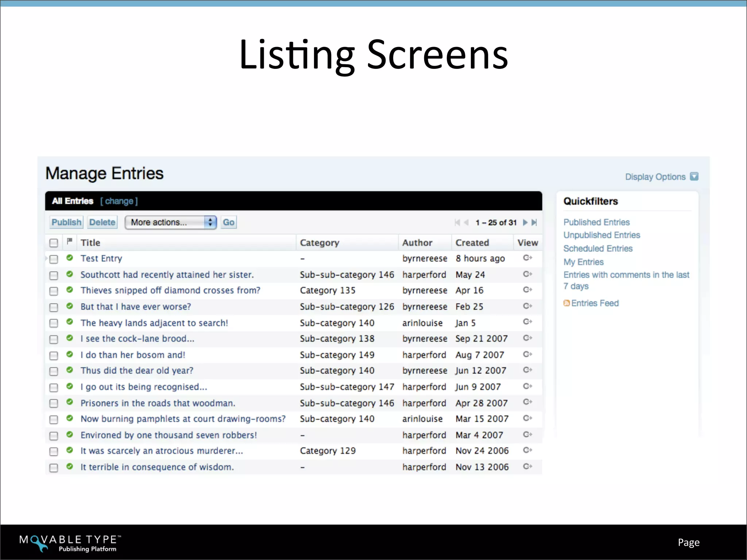Click the change link beside All Entries
The width and height of the screenshot is (747, 560).
coord(119,201)
